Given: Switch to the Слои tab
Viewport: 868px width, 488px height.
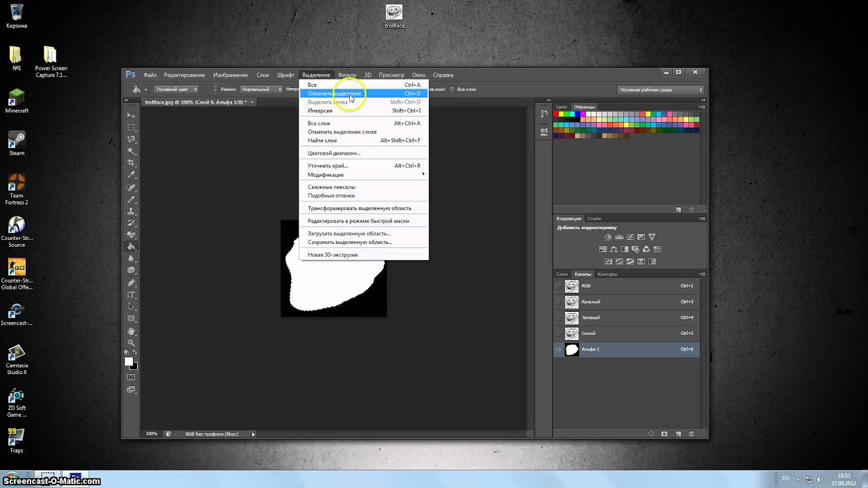Looking at the screenshot, I should [x=562, y=274].
